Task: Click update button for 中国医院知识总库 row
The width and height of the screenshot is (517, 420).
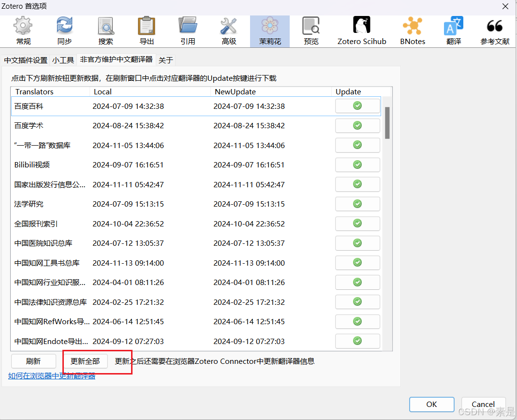Action: point(357,243)
